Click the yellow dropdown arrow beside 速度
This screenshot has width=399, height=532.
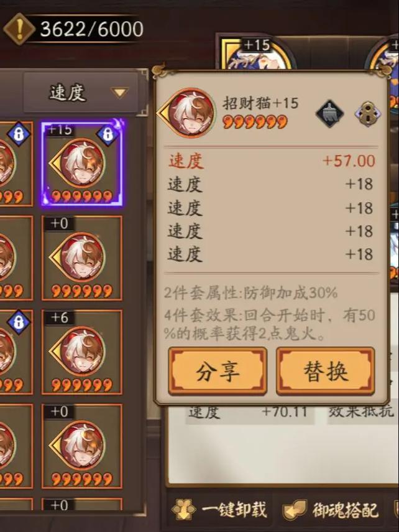tap(120, 92)
